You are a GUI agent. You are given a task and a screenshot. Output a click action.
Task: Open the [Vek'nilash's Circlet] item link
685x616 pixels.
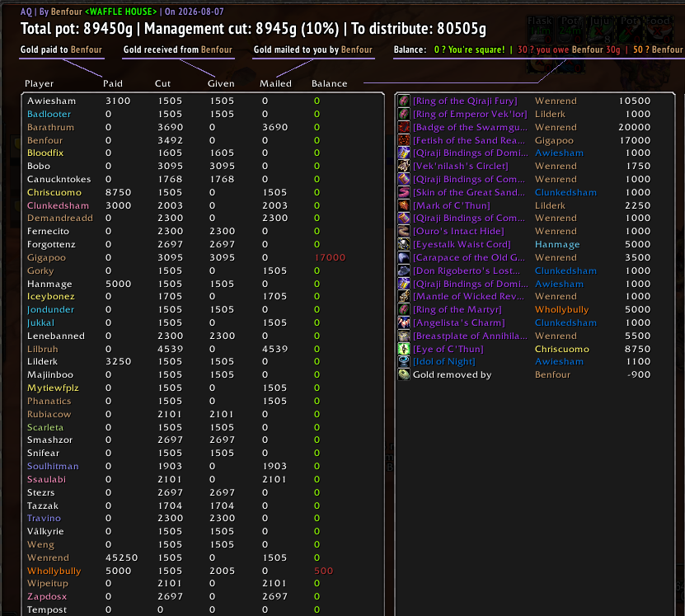pos(461,166)
